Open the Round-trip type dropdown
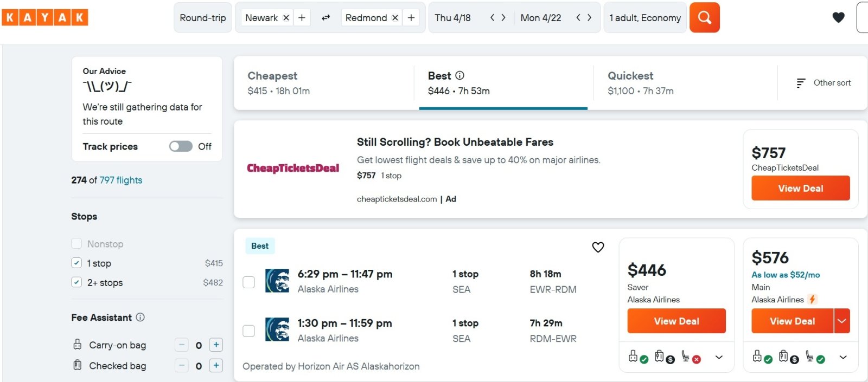The width and height of the screenshot is (868, 382). [x=203, y=18]
